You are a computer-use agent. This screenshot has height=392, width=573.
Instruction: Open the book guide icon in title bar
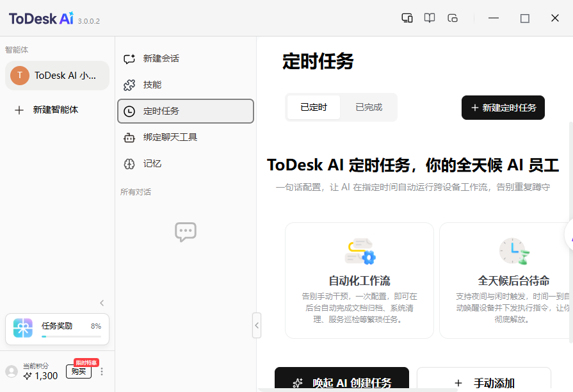pos(430,18)
